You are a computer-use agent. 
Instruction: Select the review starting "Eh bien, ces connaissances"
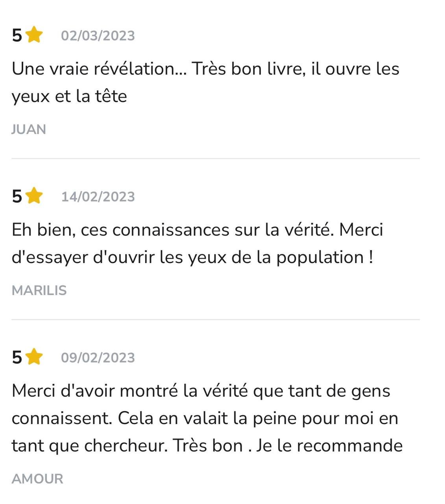197,243
